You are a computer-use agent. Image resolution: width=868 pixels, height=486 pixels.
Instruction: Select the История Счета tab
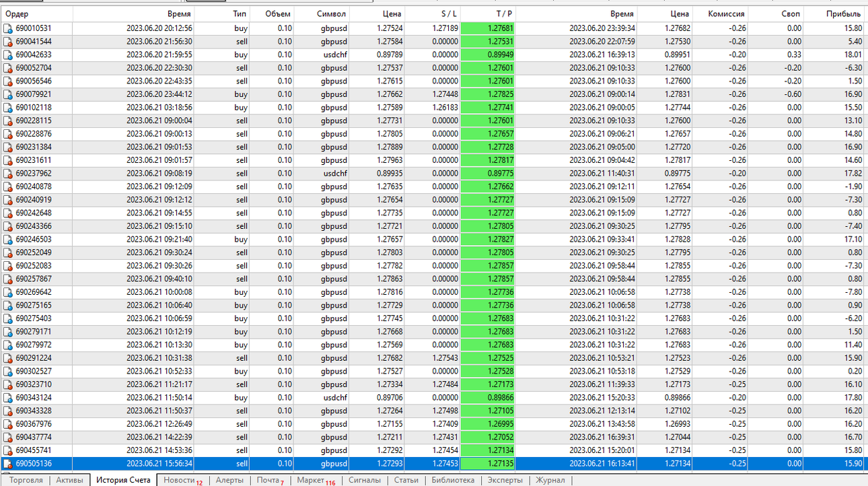[x=123, y=480]
